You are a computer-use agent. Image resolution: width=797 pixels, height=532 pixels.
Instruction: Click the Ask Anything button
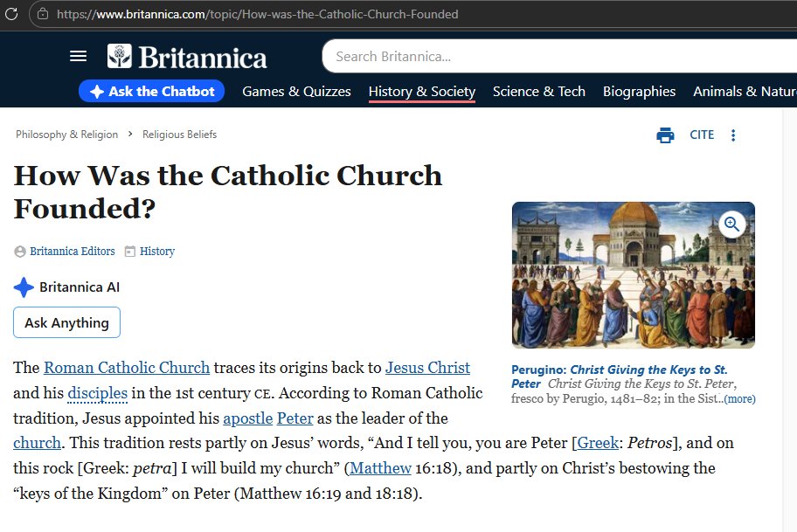tap(66, 322)
